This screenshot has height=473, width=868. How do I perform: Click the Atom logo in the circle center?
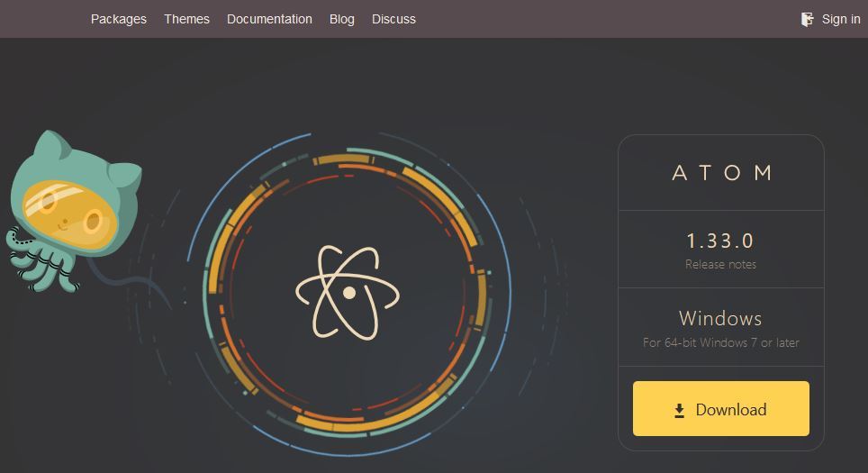[348, 292]
